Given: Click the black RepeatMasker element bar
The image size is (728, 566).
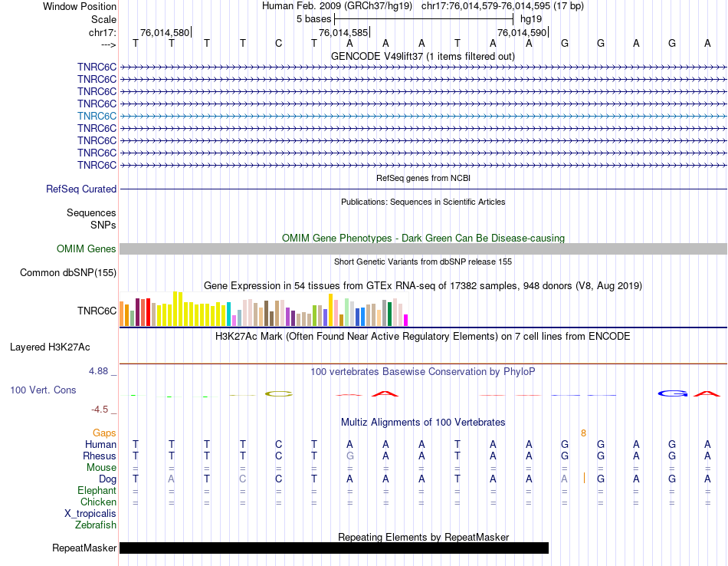Looking at the screenshot, I should coord(334,548).
